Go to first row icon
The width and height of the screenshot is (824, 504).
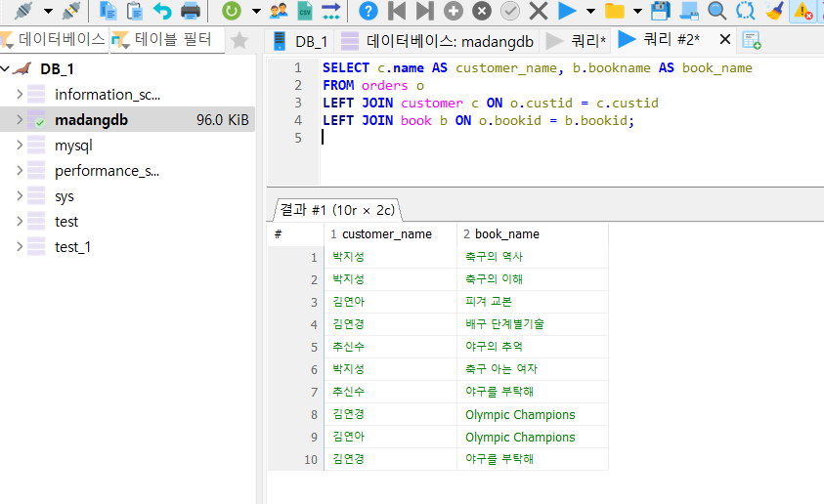pos(397,11)
